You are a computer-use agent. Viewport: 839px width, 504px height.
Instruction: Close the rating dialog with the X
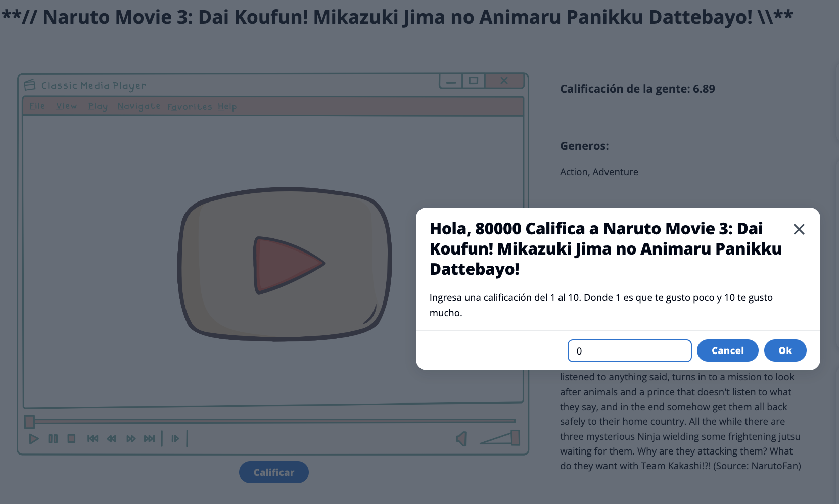pyautogui.click(x=799, y=229)
